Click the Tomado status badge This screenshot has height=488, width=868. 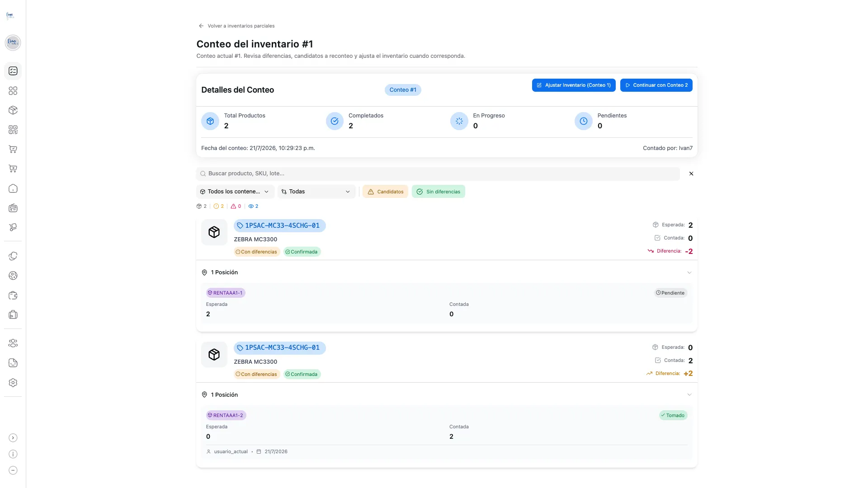coord(673,415)
